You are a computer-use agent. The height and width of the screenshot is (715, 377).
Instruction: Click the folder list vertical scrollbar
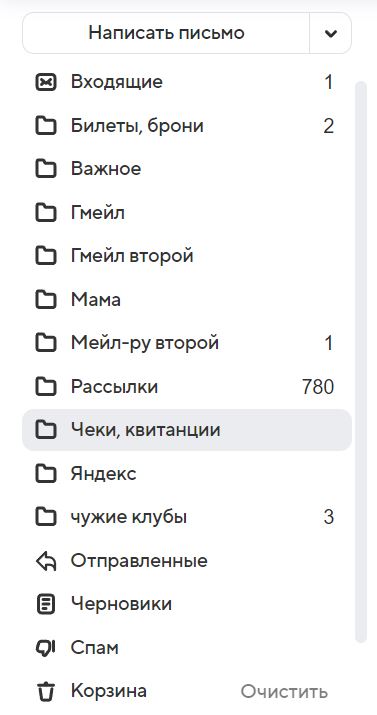(x=361, y=362)
